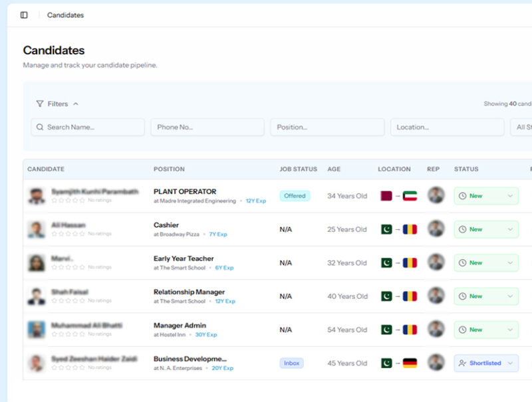532x402 pixels.
Task: Open Shortlisted status dropdown for Business Development row
Action: click(x=486, y=363)
